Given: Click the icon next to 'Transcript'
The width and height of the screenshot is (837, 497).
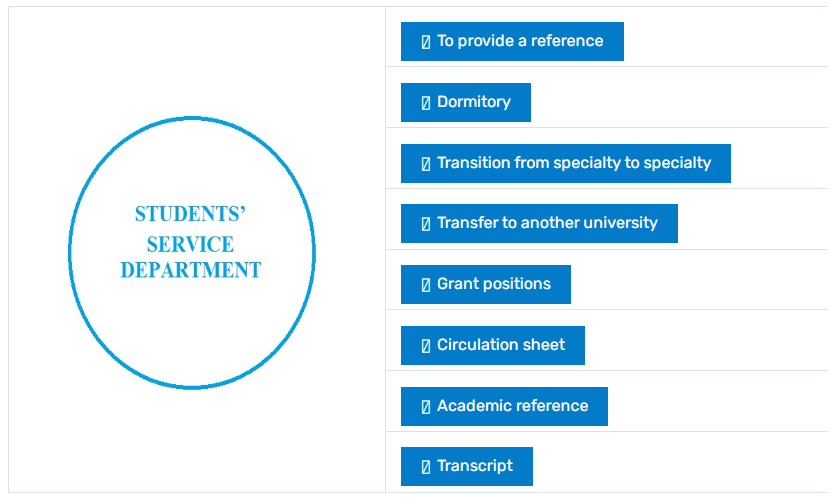Looking at the screenshot, I should (x=425, y=466).
